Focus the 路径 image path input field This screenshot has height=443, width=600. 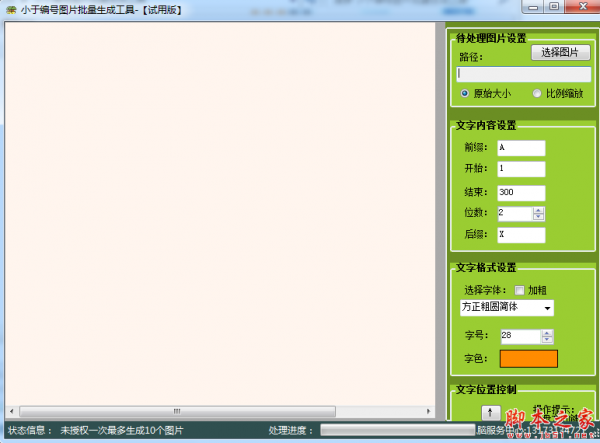(523, 74)
